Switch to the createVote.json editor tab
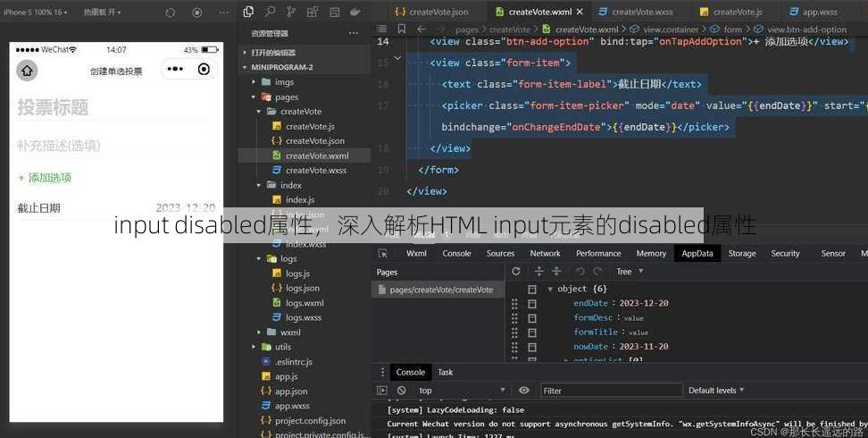This screenshot has width=868, height=438. point(432,12)
